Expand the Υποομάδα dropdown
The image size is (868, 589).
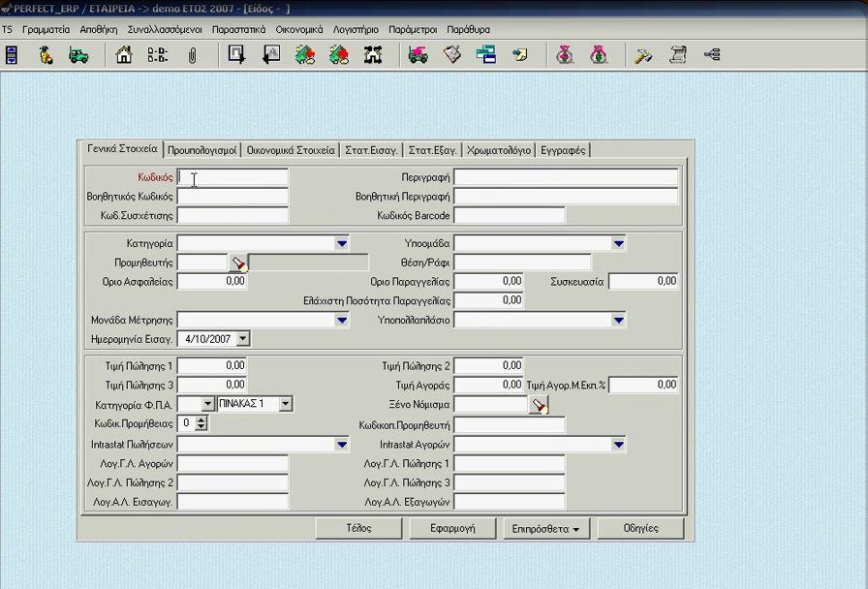[x=618, y=243]
